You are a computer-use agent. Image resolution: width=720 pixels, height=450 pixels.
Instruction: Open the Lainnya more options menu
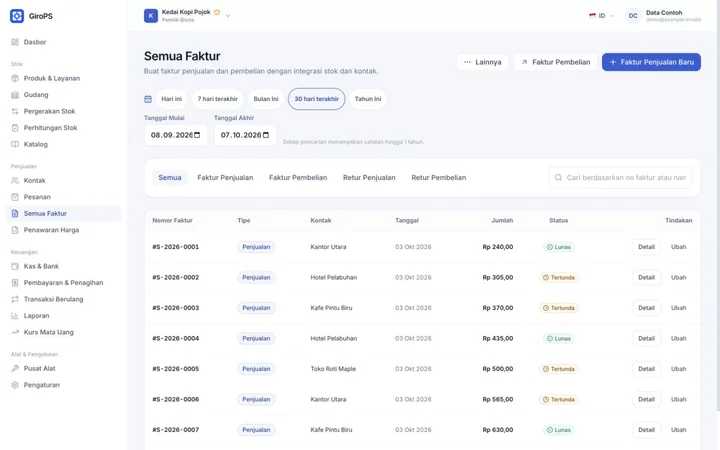pos(483,62)
